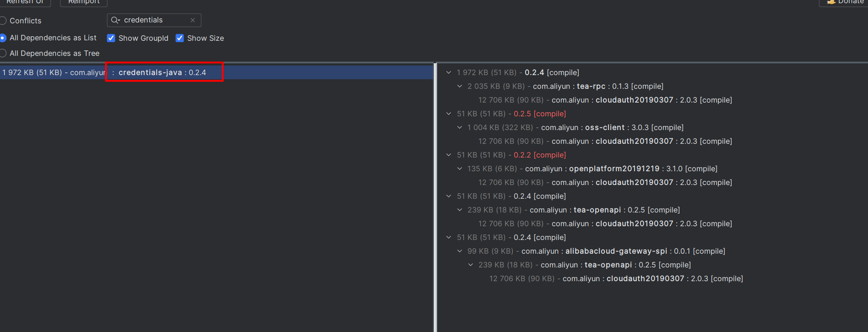Viewport: 868px width, 332px height.
Task: Click the Donate button
Action: click(845, 2)
